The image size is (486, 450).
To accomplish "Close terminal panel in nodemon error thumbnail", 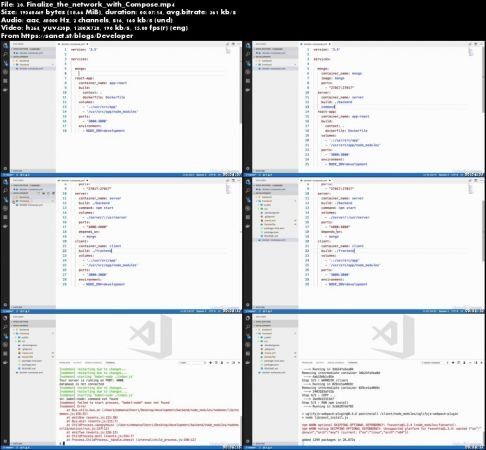I will [239, 362].
